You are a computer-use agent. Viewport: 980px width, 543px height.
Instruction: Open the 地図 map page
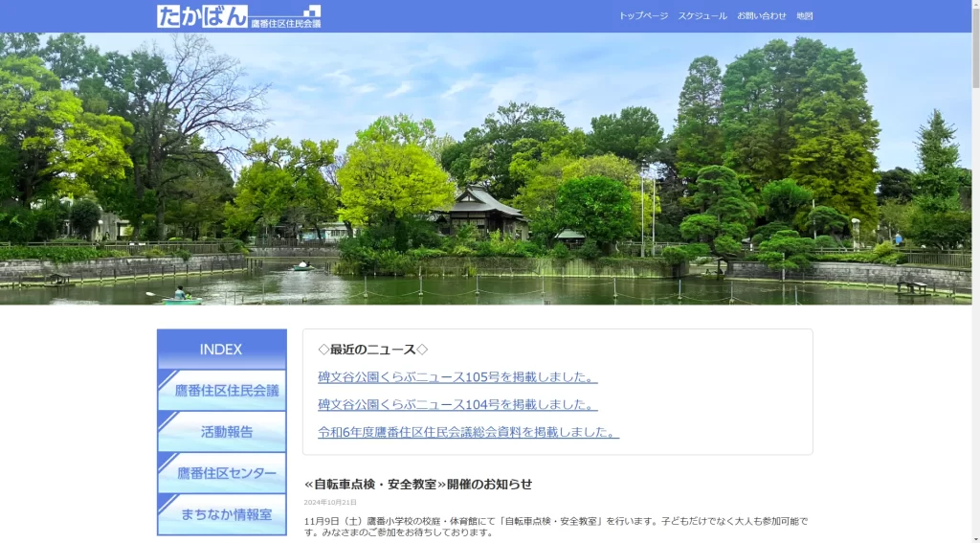804,16
